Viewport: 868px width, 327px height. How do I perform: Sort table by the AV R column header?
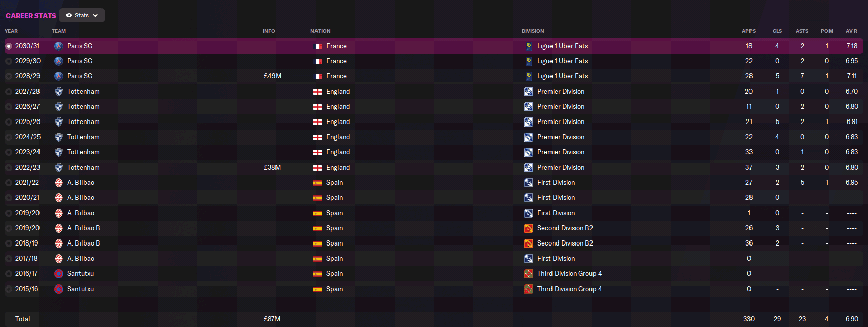(851, 31)
